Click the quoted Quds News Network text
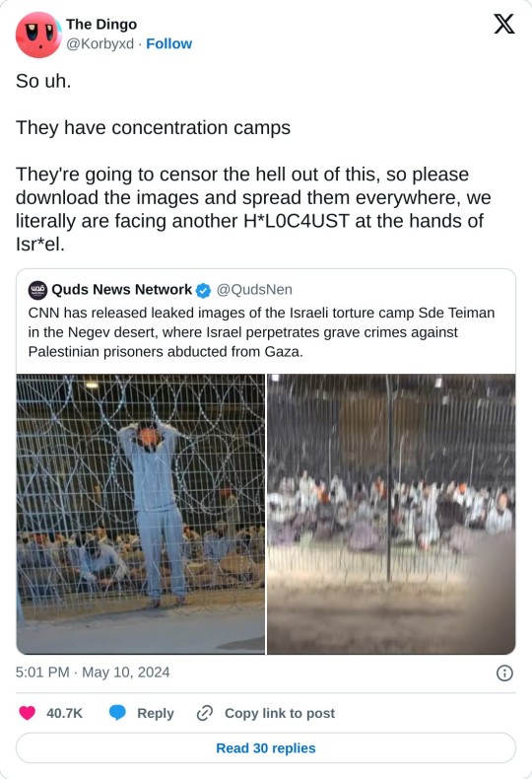Viewport: 532px width, 779px height. coord(261,332)
